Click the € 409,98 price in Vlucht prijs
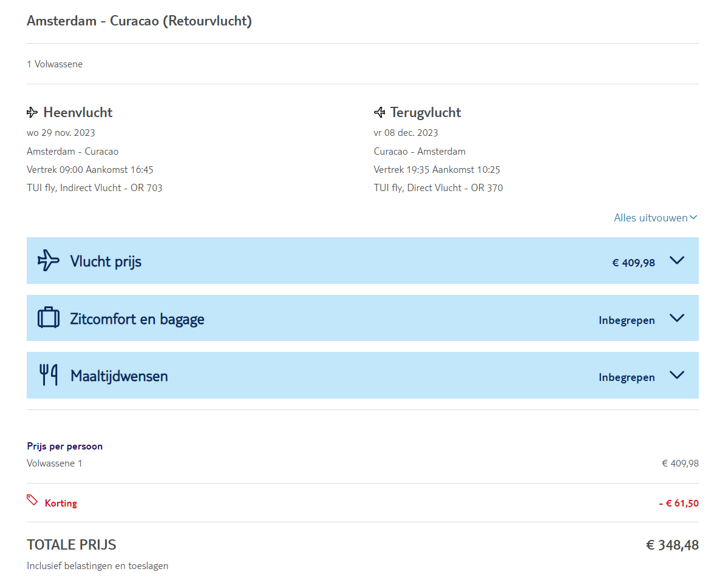The height and width of the screenshot is (583, 728). [x=633, y=263]
